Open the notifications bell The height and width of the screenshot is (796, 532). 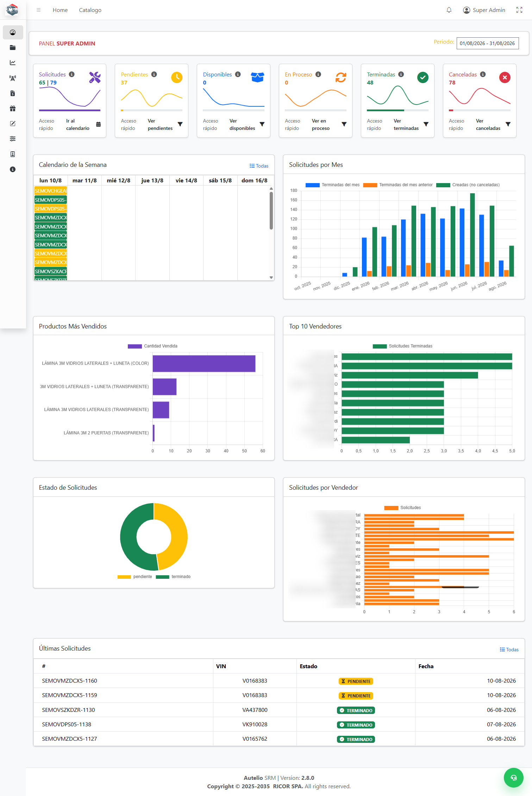coord(449,10)
